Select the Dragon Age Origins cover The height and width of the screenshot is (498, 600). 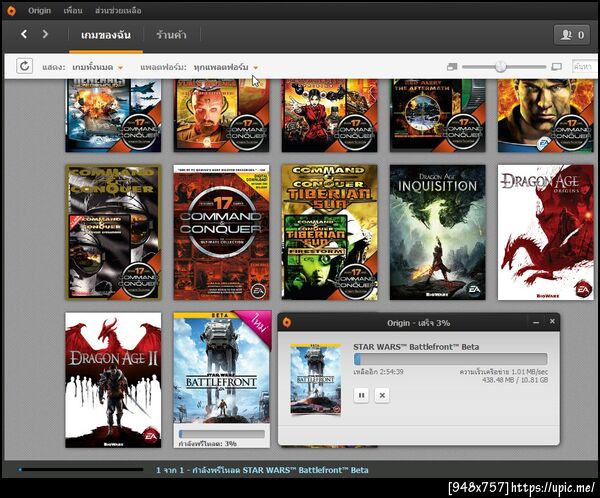coord(546,232)
